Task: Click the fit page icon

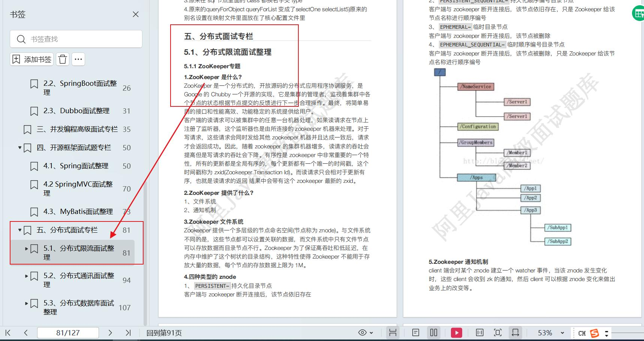Action: 497,333
